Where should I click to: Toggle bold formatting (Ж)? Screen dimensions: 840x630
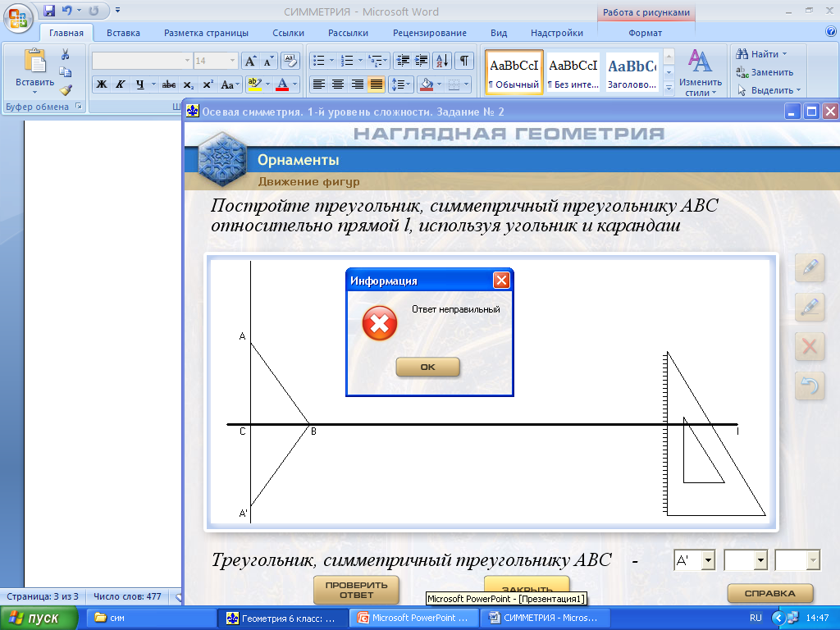101,84
